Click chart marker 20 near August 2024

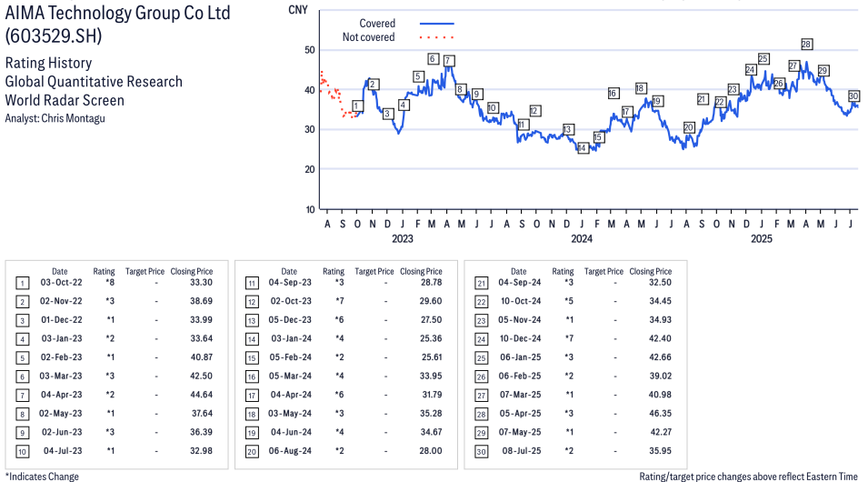click(x=689, y=127)
